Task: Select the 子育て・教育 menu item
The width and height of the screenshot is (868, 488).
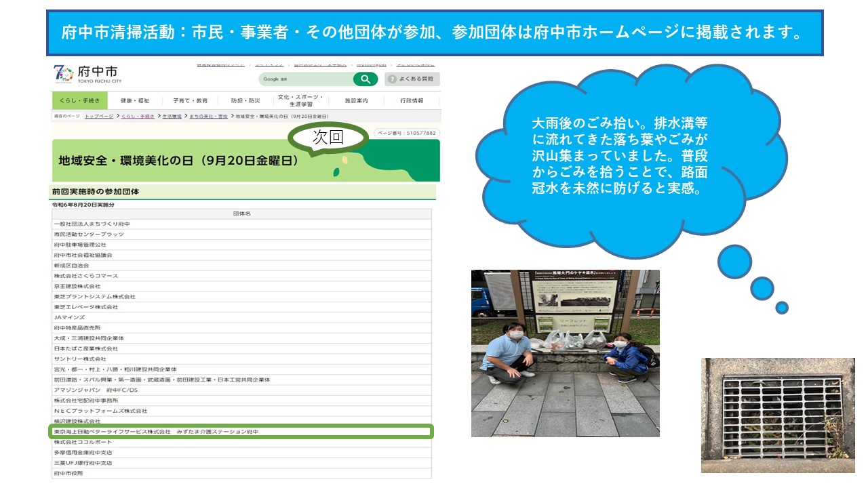Action: click(x=190, y=100)
